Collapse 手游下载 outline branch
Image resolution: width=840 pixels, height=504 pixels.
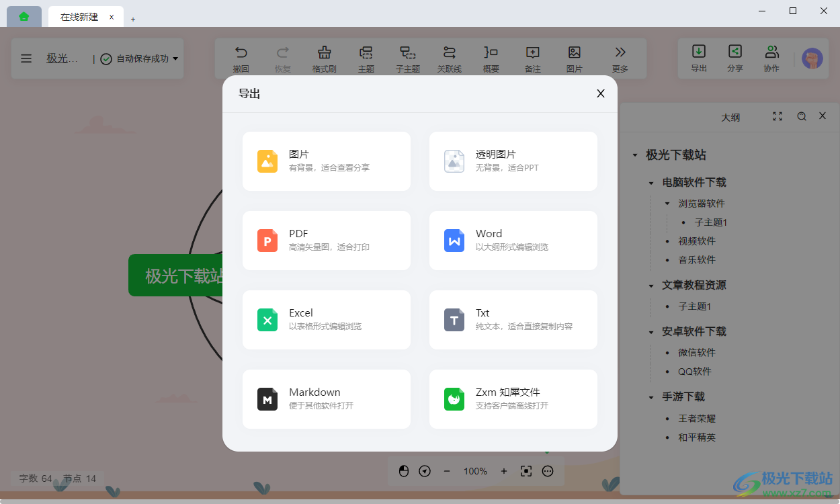pyautogui.click(x=651, y=397)
